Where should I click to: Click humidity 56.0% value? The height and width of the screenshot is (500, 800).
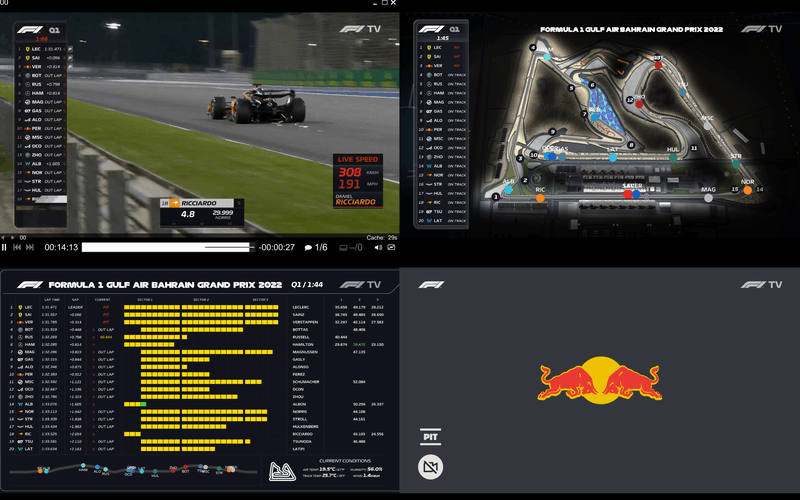[374, 469]
